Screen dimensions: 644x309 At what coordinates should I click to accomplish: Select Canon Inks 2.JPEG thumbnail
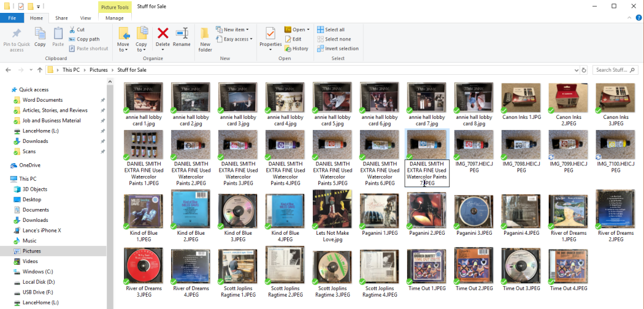(x=569, y=97)
